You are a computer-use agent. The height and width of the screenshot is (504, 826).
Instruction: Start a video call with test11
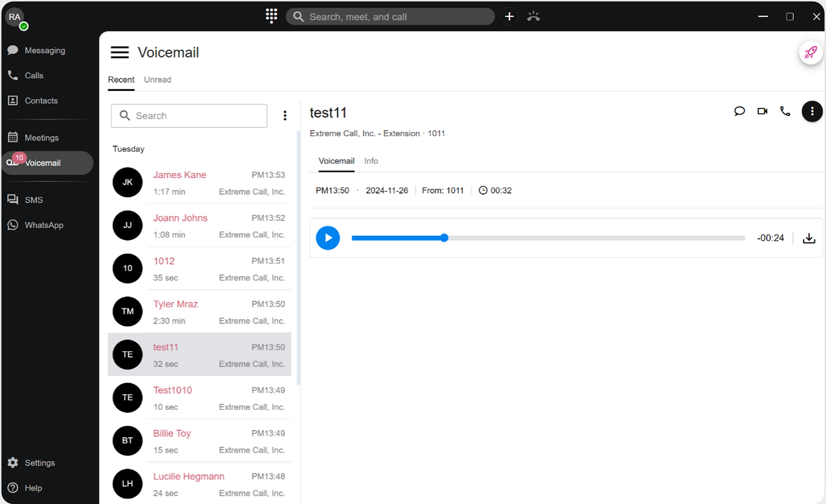tap(762, 111)
